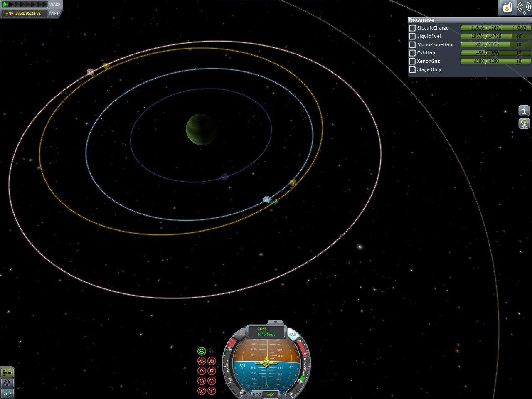
Task: Toggle the RCS indicator on the navball
Action: tap(239, 335)
